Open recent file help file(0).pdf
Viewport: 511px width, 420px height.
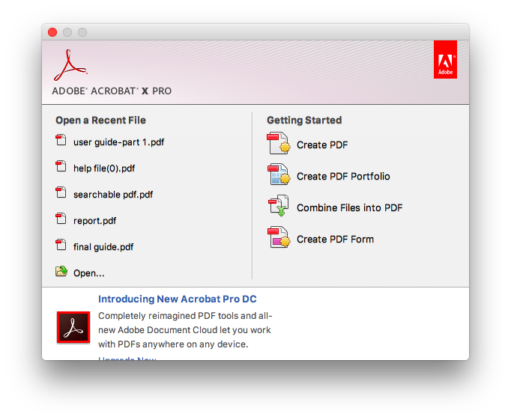click(x=104, y=168)
